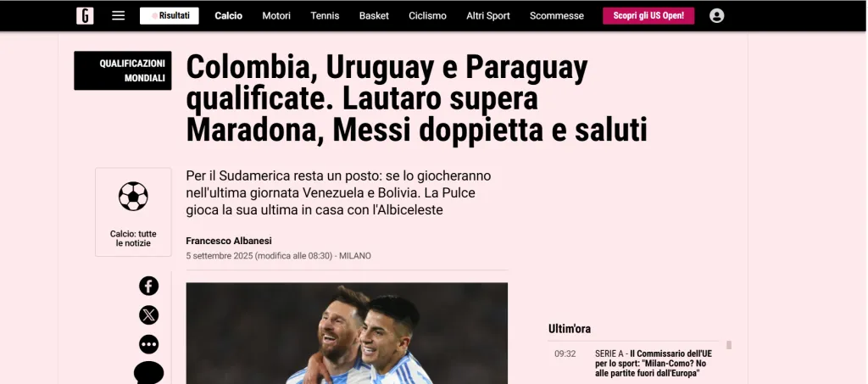Screen dimensions: 868x384
Task: Click the Gazzetta G logo
Action: click(85, 15)
